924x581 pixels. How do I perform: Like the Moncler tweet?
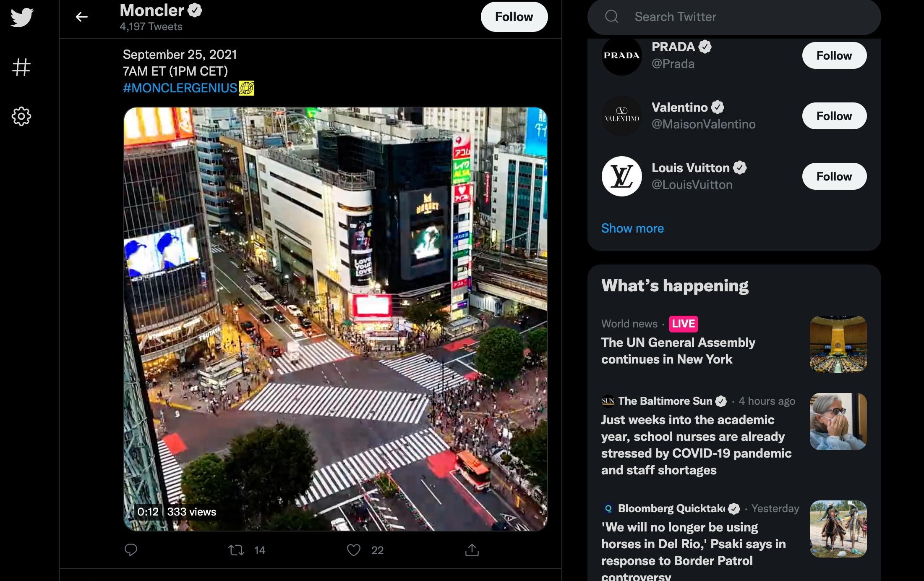click(x=354, y=550)
